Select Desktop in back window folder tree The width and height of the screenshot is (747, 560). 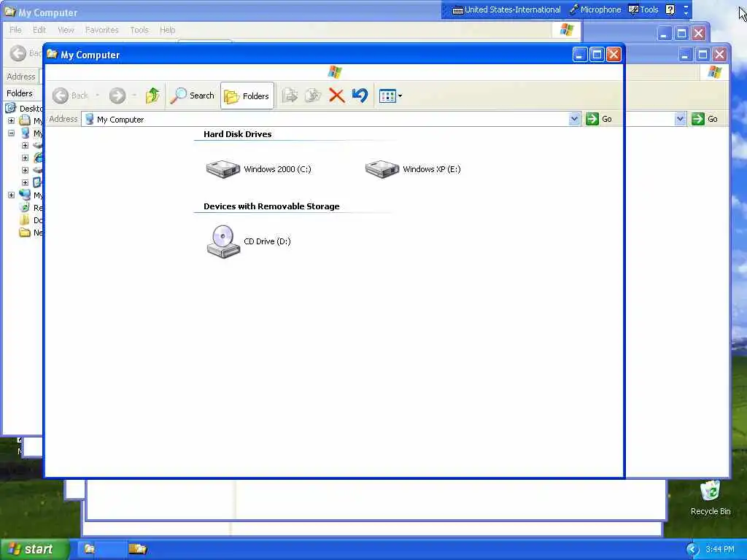click(25, 109)
